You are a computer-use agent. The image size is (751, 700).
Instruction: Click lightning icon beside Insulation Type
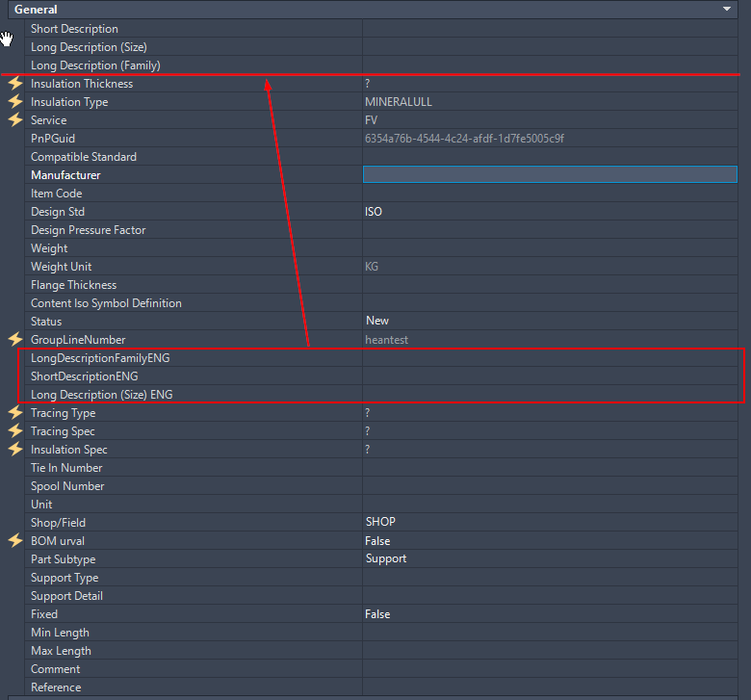[15, 101]
